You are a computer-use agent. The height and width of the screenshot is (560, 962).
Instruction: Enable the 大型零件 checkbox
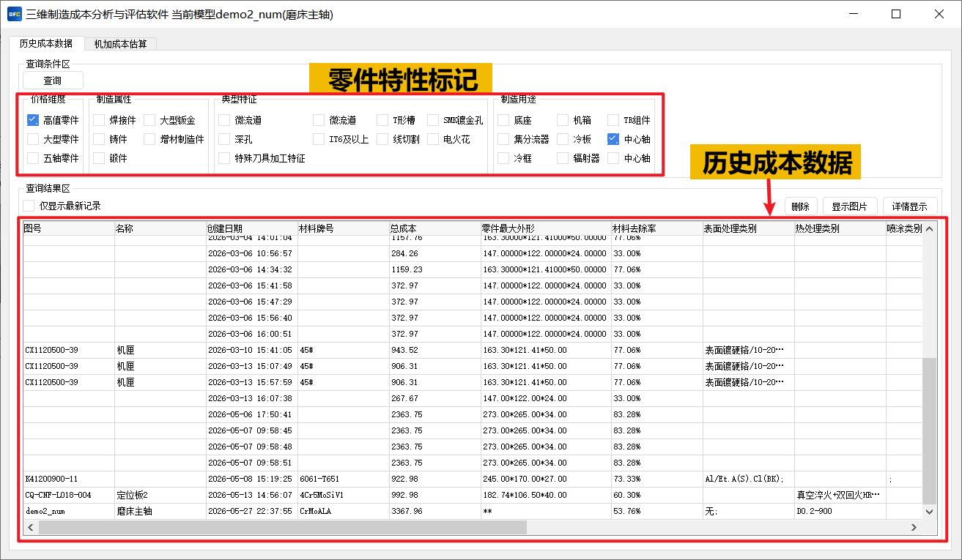click(x=33, y=139)
